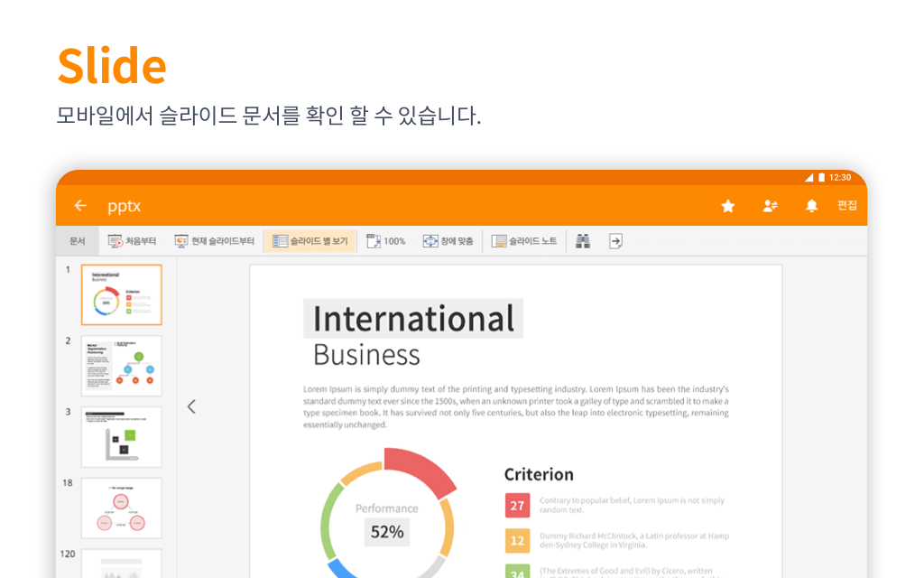Tap the 편집 edit button
924x578 pixels.
point(846,205)
